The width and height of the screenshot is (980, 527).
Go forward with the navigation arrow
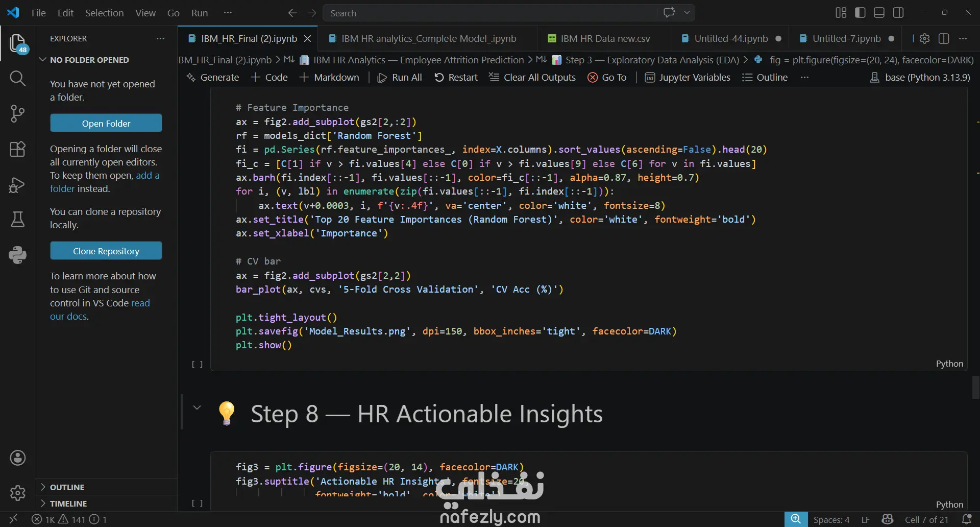pos(312,13)
